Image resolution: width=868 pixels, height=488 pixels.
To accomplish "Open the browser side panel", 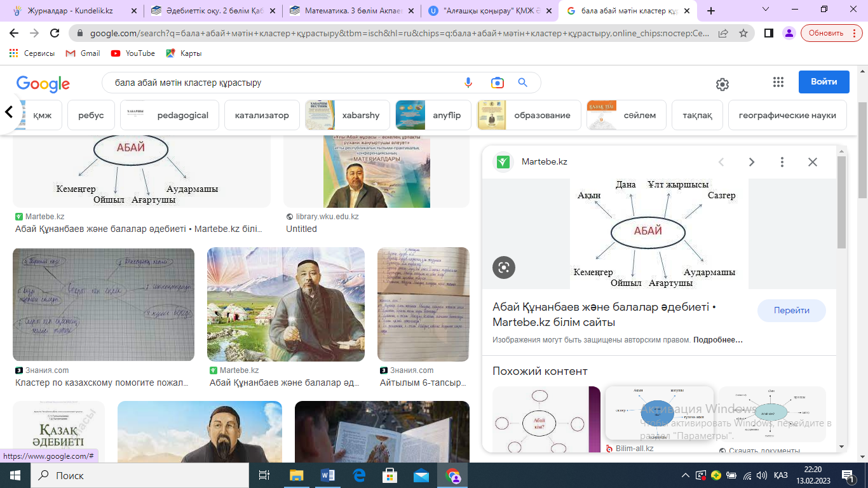I will 769,34.
